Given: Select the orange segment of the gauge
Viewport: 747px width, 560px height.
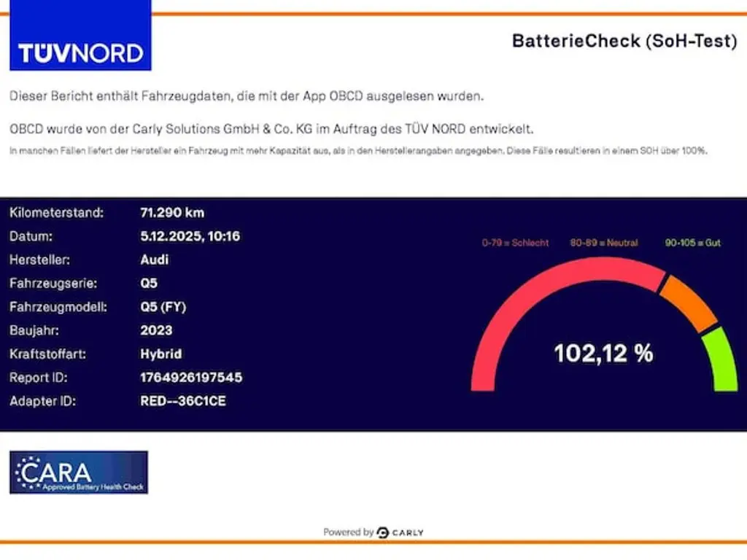Looking at the screenshot, I should [689, 302].
